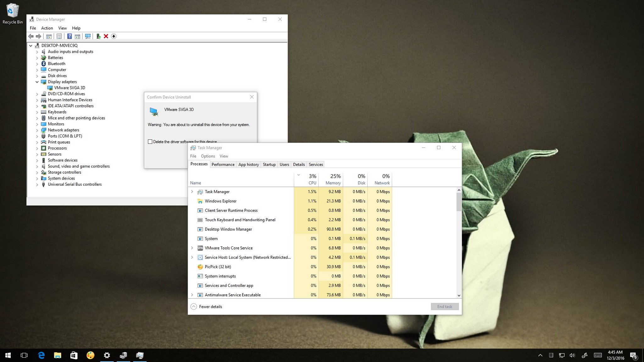
Task: Click the PicPick taskbar icon
Action: (x=90, y=355)
